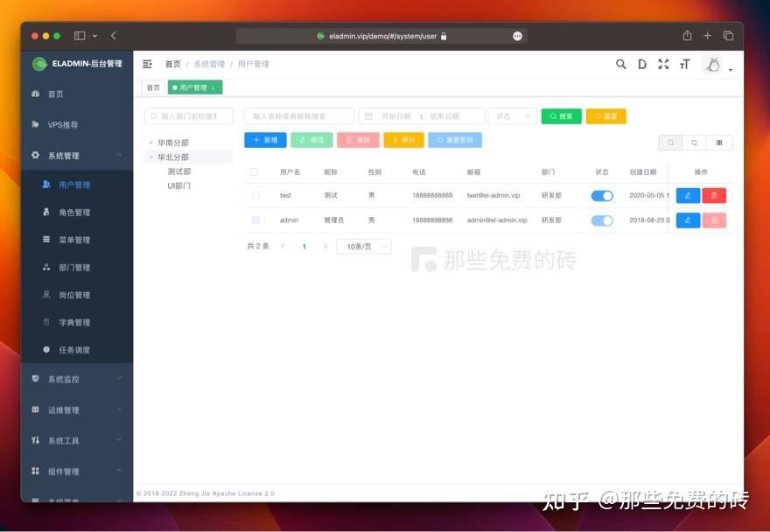Click the green 搜索 search button
Image resolution: width=770 pixels, height=532 pixels.
click(x=560, y=115)
